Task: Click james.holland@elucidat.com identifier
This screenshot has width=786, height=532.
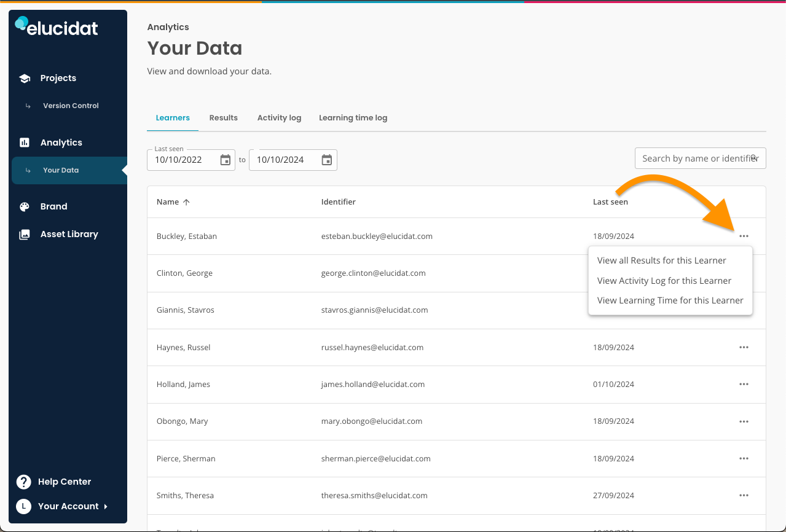Action: click(x=373, y=384)
